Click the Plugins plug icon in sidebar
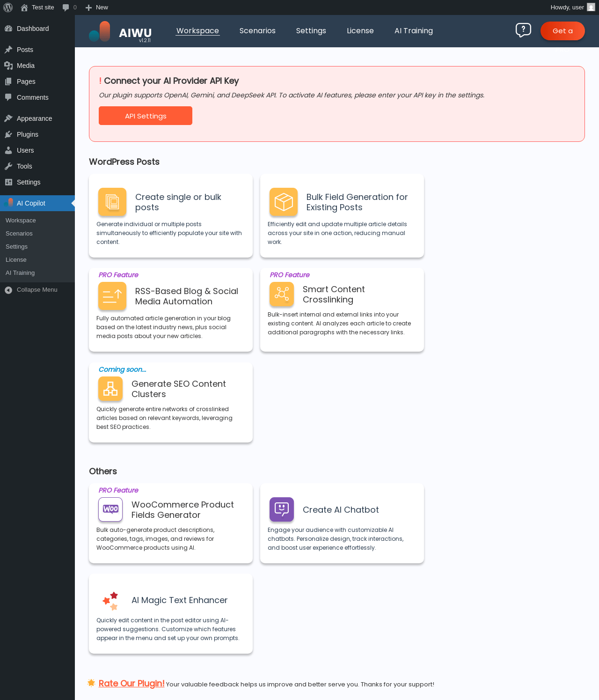Image resolution: width=599 pixels, height=700 pixels. 8,134
